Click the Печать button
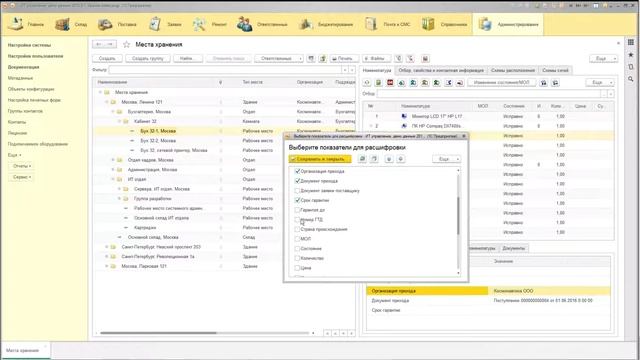Image resolution: width=640 pixels, height=360 pixels. coord(344,59)
